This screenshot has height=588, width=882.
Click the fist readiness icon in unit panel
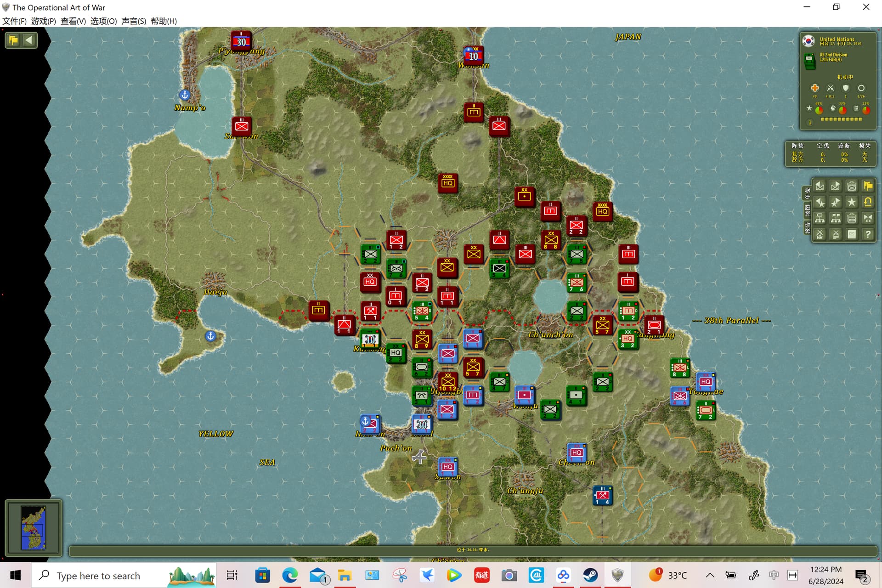833,108
